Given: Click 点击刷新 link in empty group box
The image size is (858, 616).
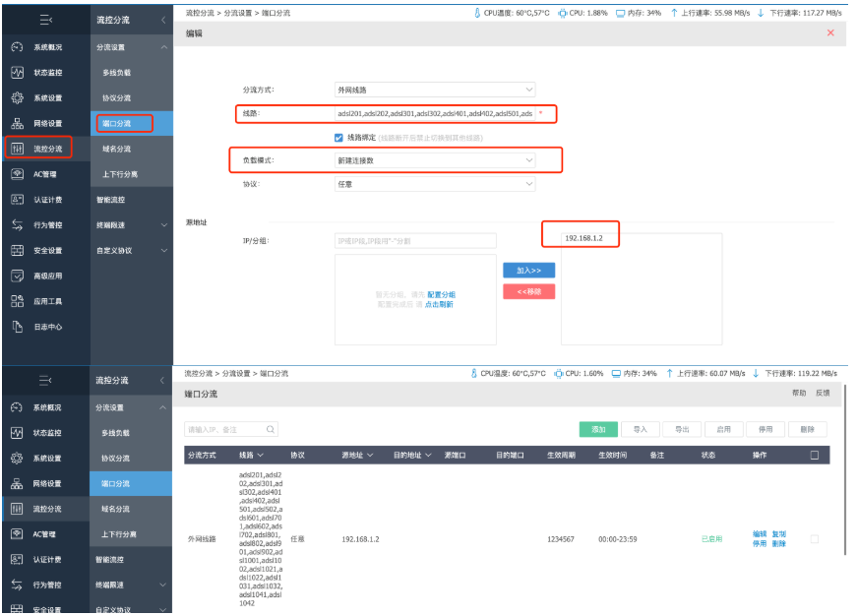Looking at the screenshot, I should pyautogui.click(x=439, y=305).
